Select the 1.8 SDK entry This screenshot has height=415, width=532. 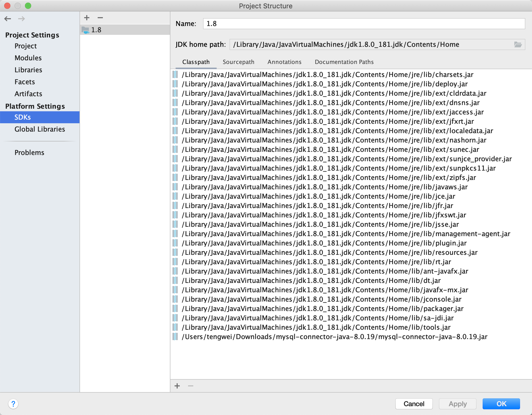96,30
